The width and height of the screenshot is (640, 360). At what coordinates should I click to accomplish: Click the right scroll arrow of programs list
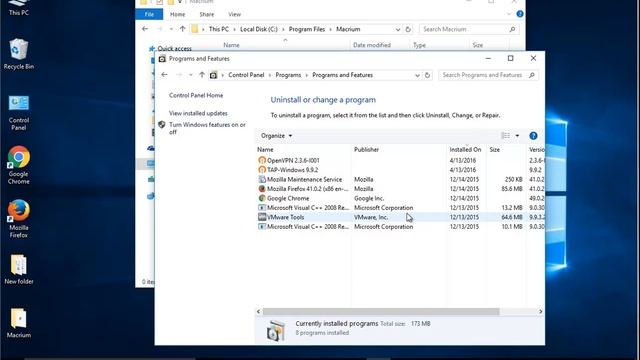(x=540, y=311)
